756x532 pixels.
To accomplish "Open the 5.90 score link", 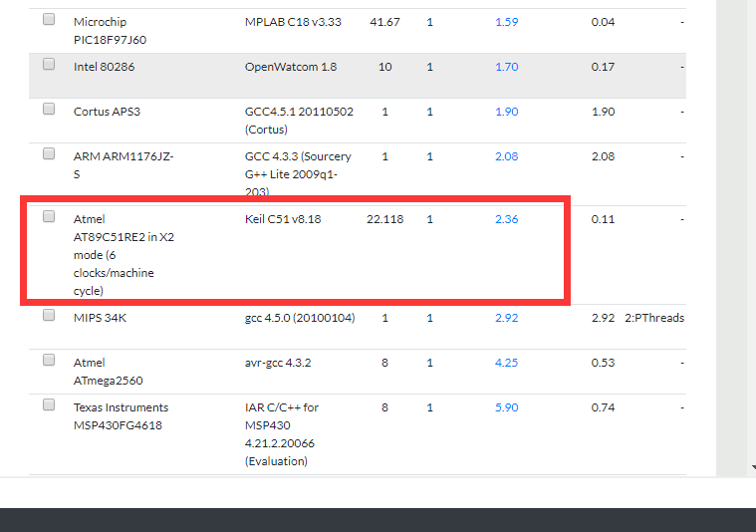I will (507, 407).
